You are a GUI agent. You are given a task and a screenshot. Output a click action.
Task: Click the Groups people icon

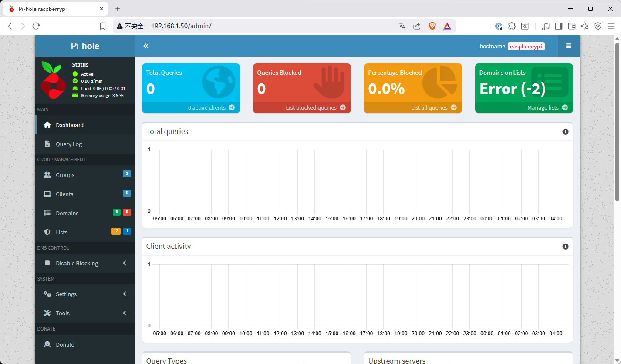tap(47, 175)
